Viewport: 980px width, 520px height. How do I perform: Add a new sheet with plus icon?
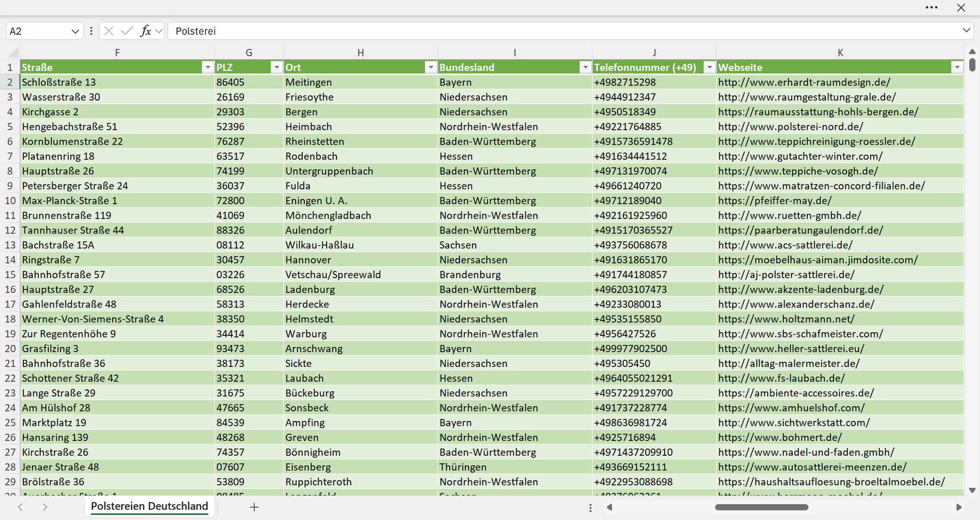click(x=254, y=507)
